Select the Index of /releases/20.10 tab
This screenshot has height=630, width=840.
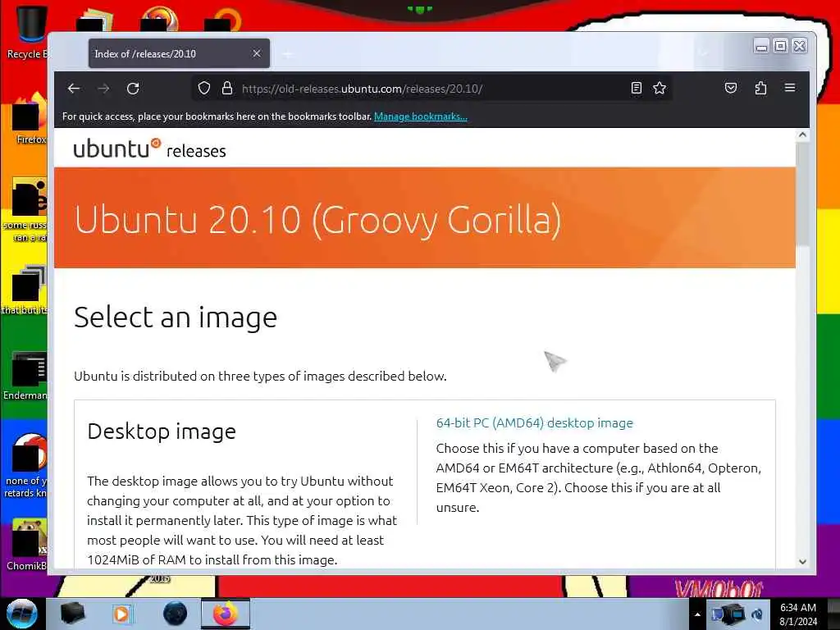[x=179, y=53]
